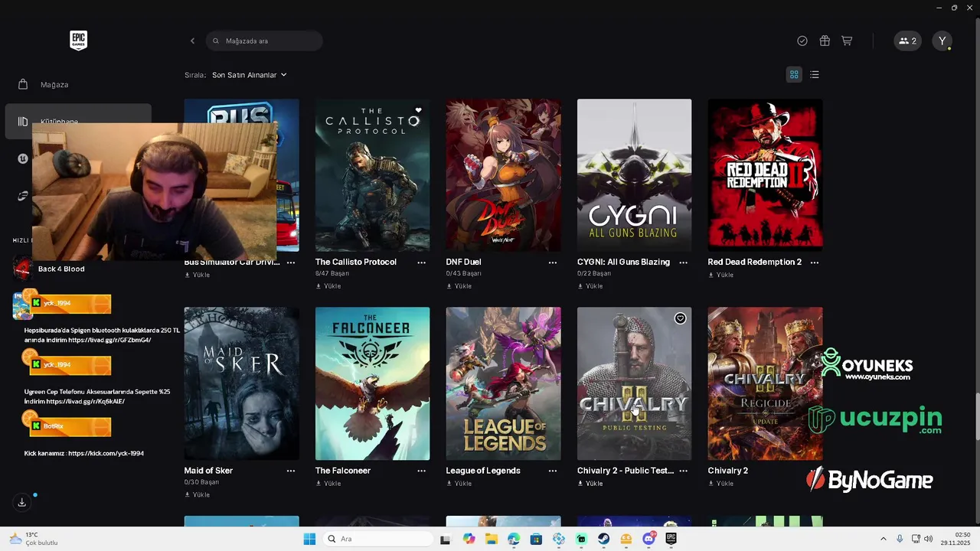Open the wishlist checkmark icon
Viewport: 980px width, 551px height.
tap(802, 41)
